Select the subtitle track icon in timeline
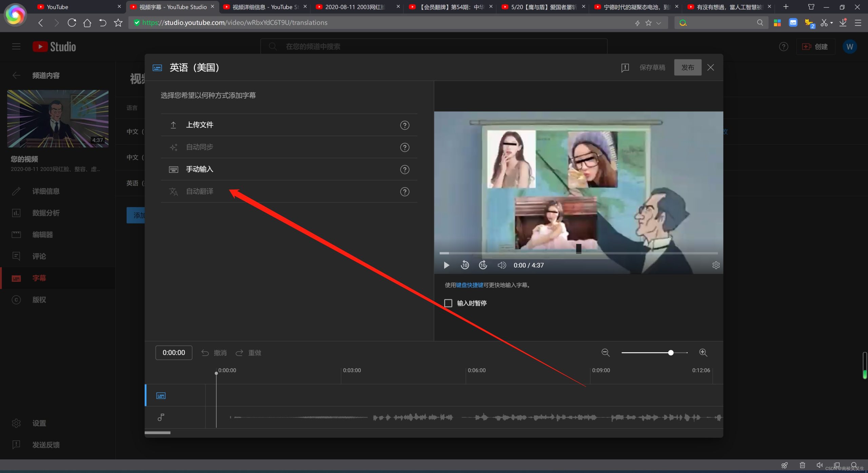868x473 pixels. tap(161, 396)
